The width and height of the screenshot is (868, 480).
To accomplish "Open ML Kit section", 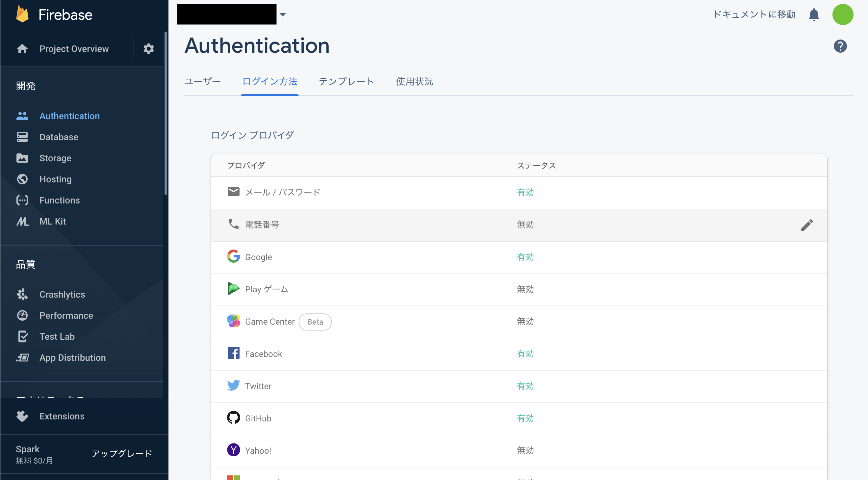I will [53, 221].
